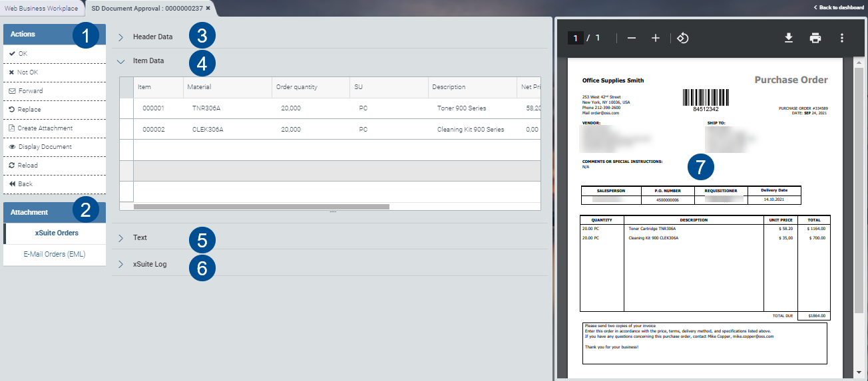
Task: Click the SU column header
Action: coord(389,87)
